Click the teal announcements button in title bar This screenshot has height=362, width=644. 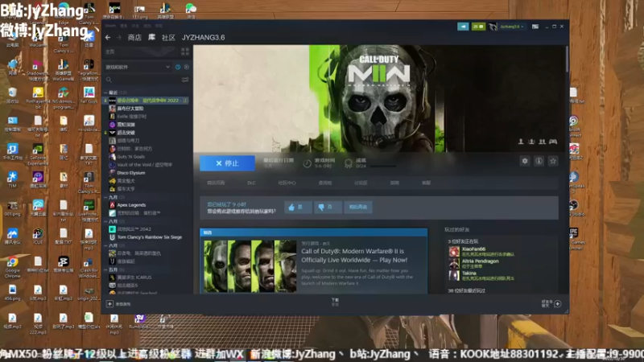pos(463,27)
